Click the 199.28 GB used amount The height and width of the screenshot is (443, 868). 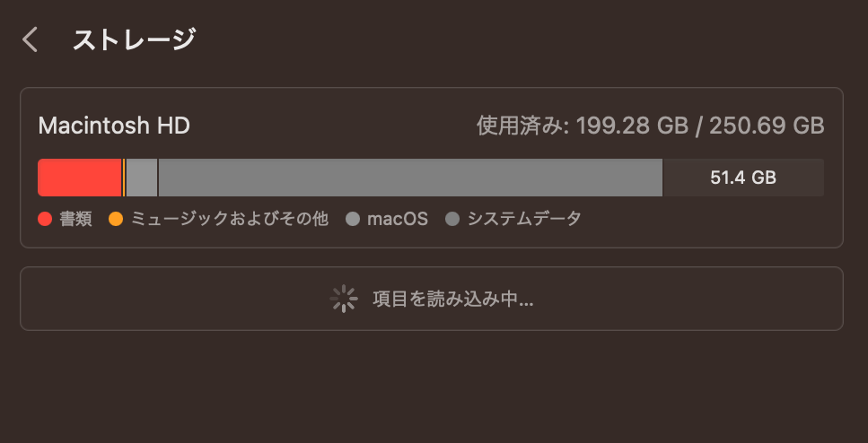pos(631,126)
